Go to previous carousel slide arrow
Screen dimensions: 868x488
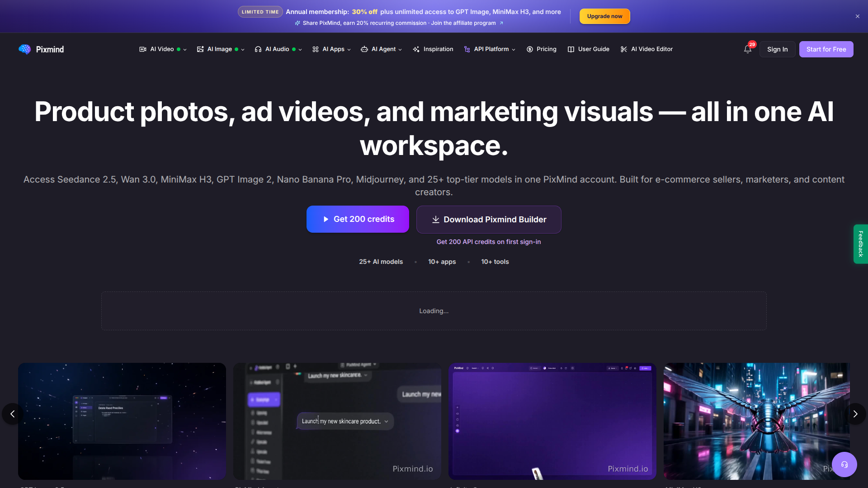pyautogui.click(x=13, y=414)
